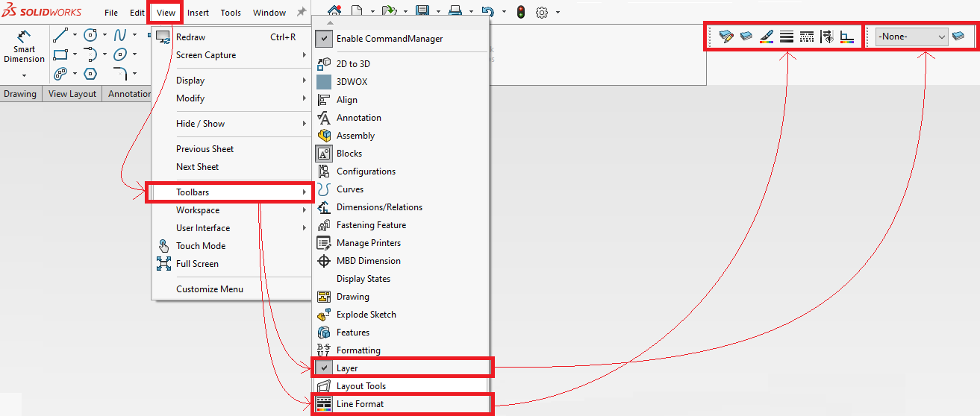This screenshot has height=416, width=980.
Task: Open the Line Thickness tool
Action: (786, 37)
